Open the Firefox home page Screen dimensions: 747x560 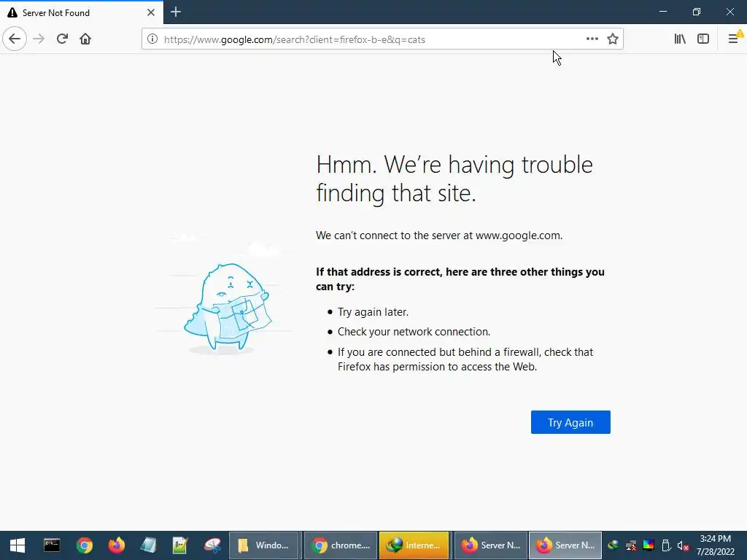(x=85, y=39)
